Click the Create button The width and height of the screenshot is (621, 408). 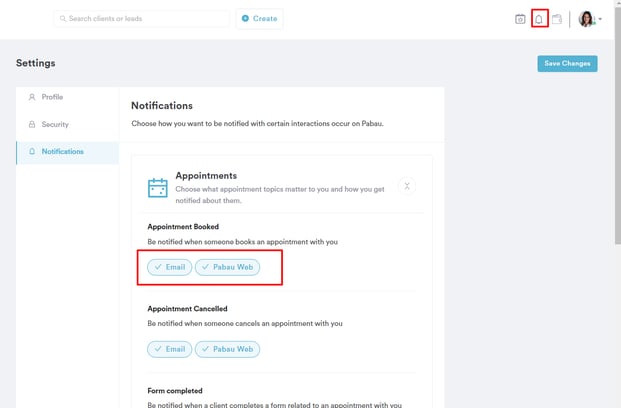click(260, 19)
